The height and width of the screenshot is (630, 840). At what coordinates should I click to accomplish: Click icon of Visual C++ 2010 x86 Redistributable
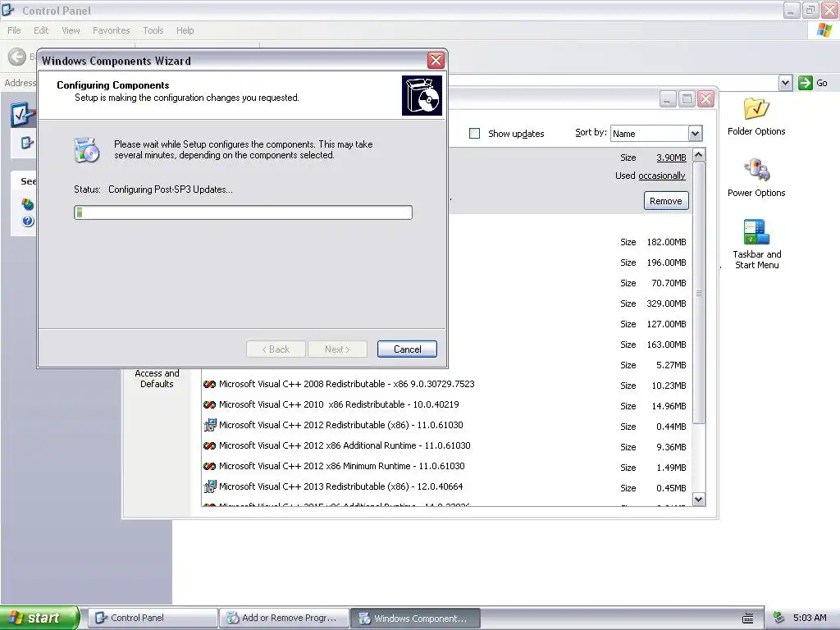pyautogui.click(x=209, y=404)
